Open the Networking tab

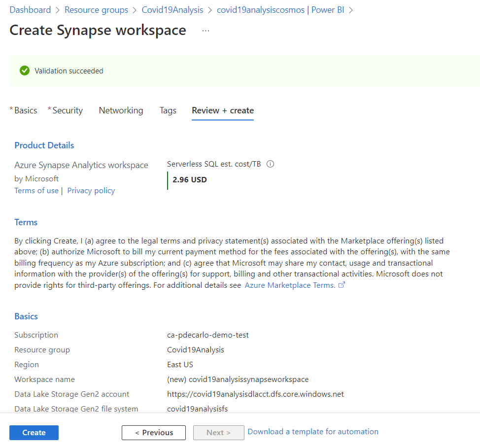(x=121, y=110)
